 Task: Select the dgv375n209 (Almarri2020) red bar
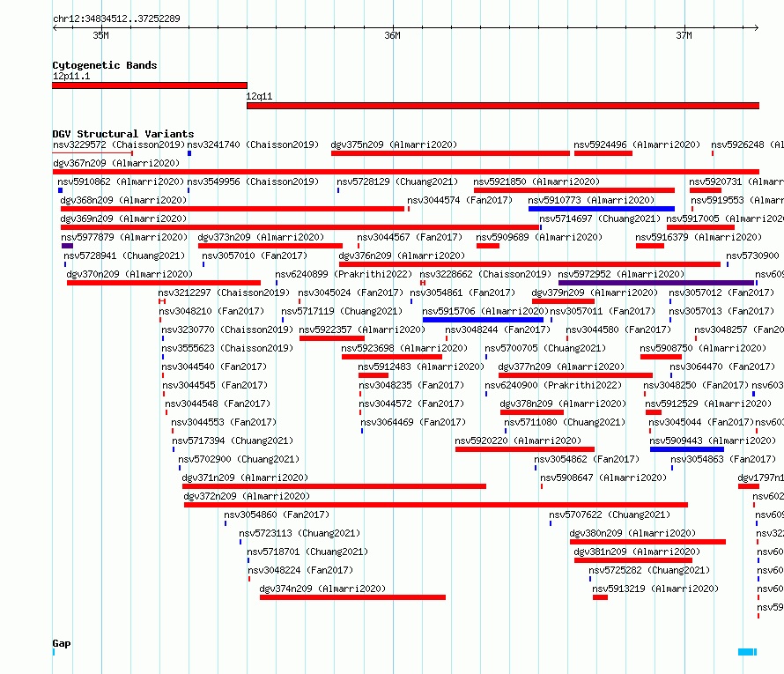(x=450, y=153)
